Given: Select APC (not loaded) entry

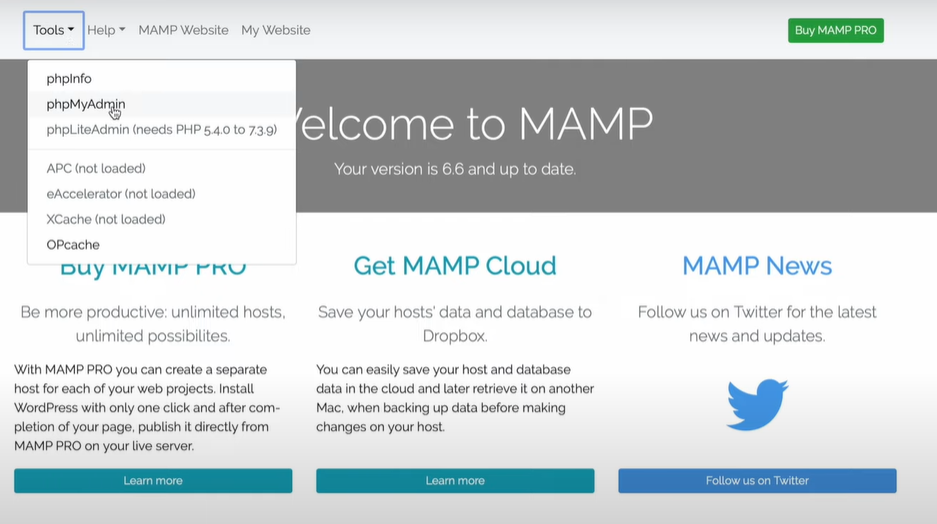Looking at the screenshot, I should point(161,168).
